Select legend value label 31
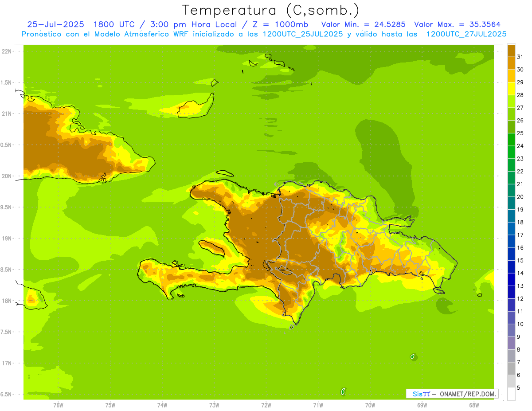The height and width of the screenshot is (411, 532). point(520,57)
